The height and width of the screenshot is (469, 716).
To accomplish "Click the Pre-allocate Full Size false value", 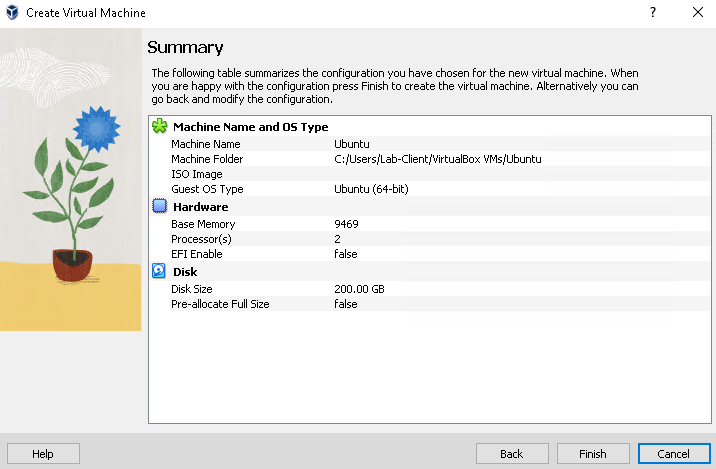I will click(346, 304).
